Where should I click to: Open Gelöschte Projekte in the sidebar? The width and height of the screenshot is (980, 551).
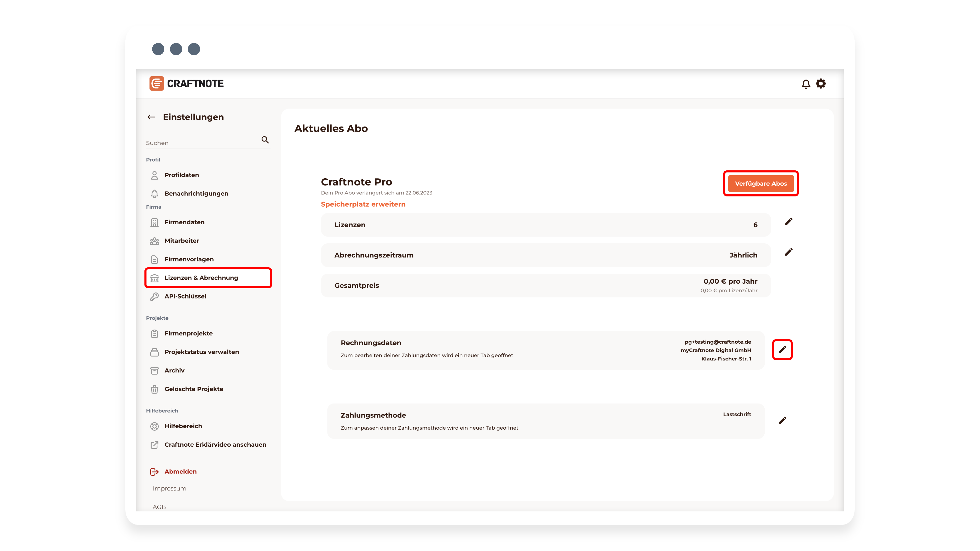(x=194, y=389)
